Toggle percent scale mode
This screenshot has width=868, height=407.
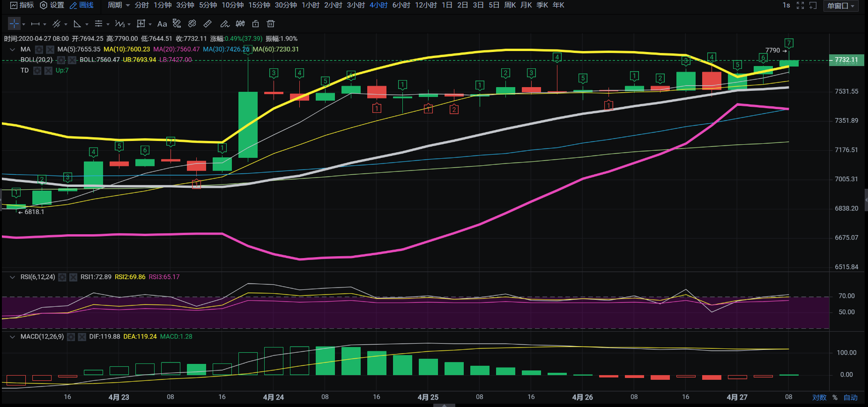(835, 398)
